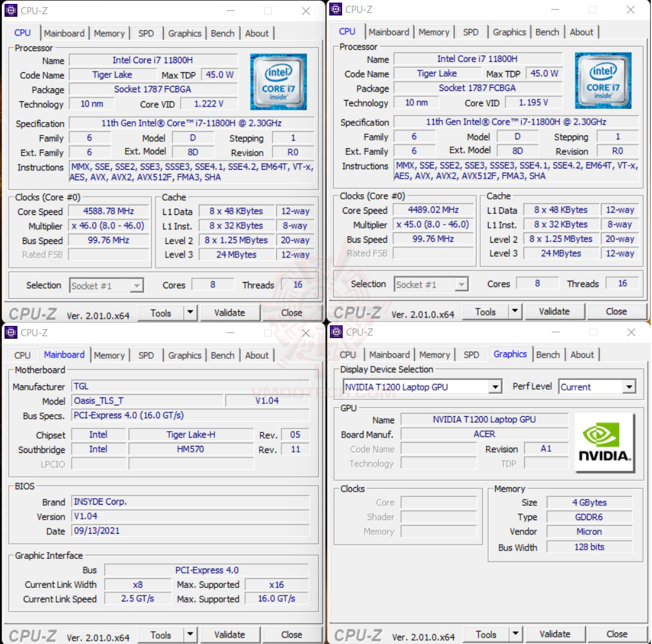652x644 pixels.
Task: Click Tools button in top-right window
Action: click(485, 312)
